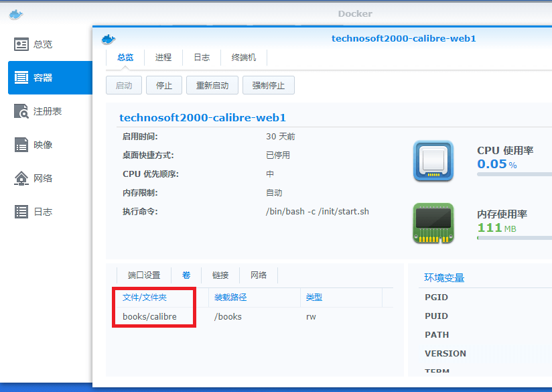
Task: Click the 映像 image list icon
Action: click(x=21, y=145)
